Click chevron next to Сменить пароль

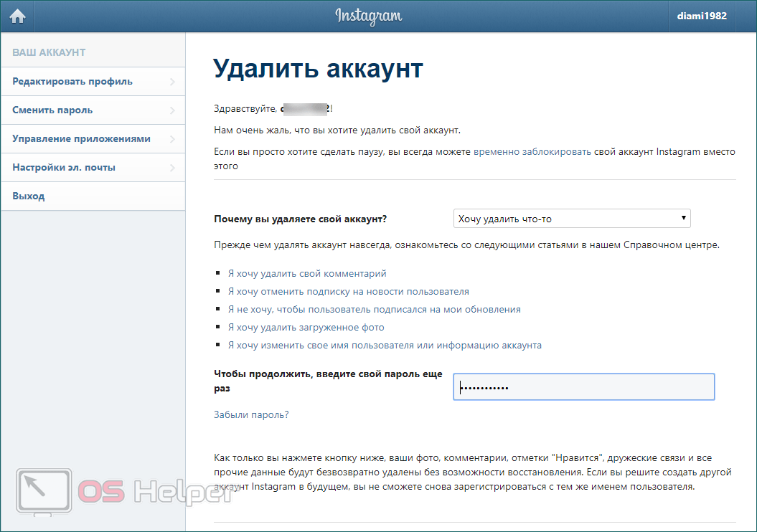pyautogui.click(x=172, y=110)
